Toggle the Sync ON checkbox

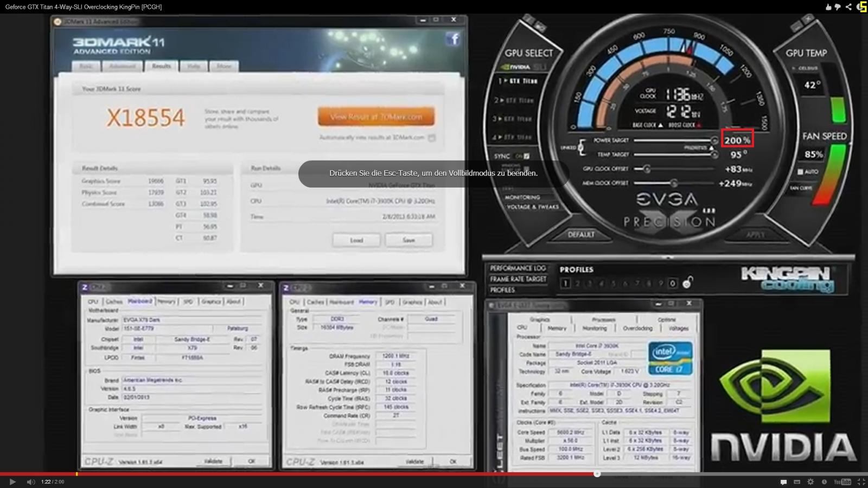[x=526, y=156]
